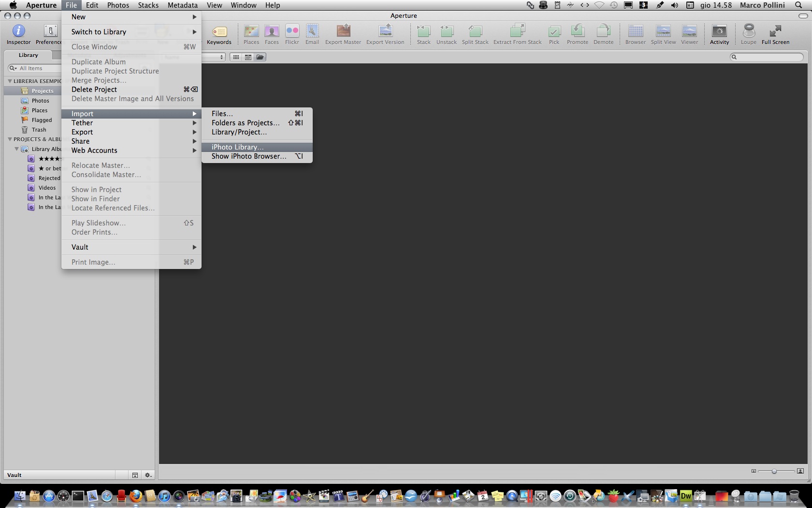Open Vault action gear menu
Screen dimensions: 812x508
148,475
